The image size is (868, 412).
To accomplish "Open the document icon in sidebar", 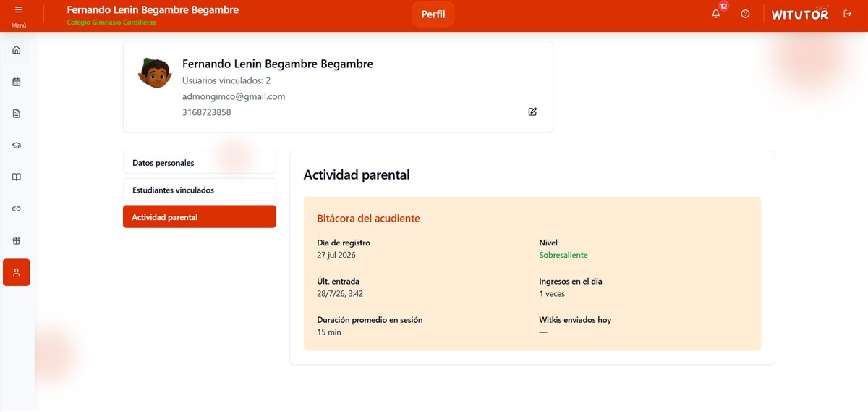I will coord(17,114).
